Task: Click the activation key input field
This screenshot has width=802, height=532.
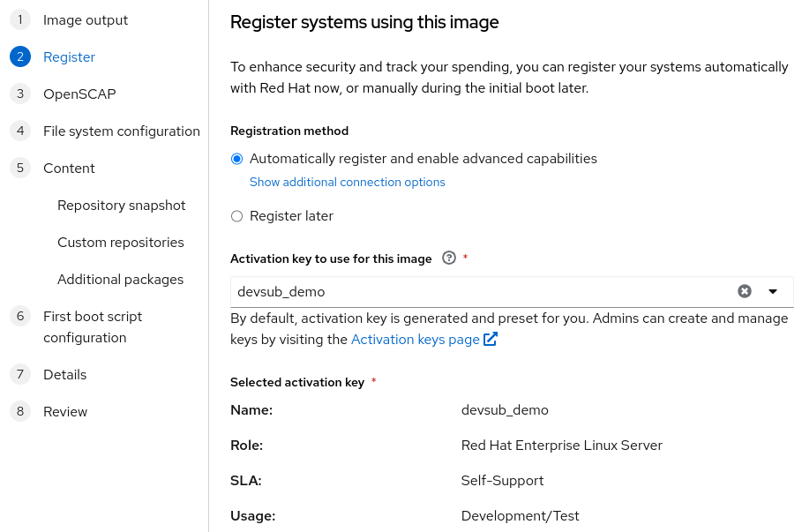Action: (x=476, y=291)
